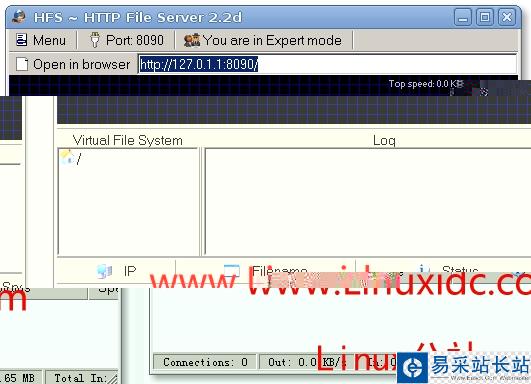Click the info icon beside Status
The height and width of the screenshot is (384, 531).
pyautogui.click(x=423, y=270)
